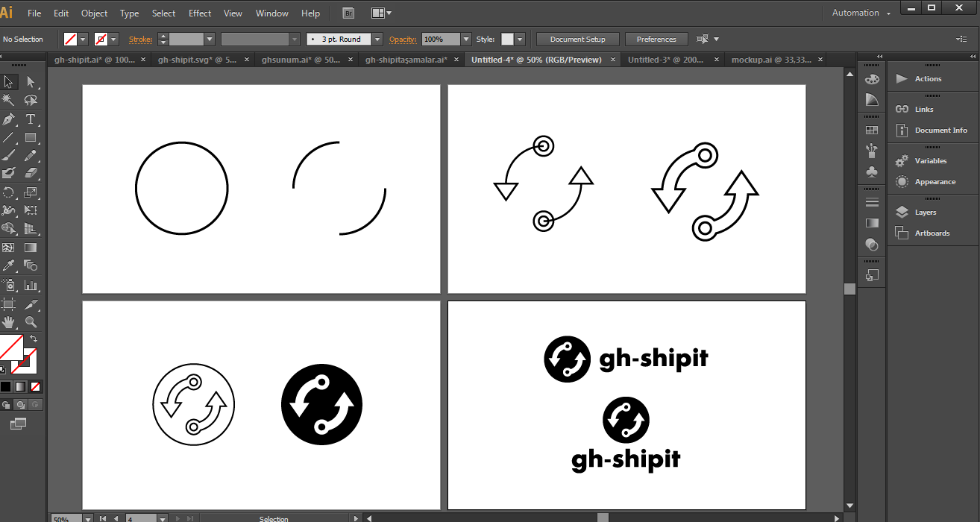Select the Line Segment tool
Image resolution: width=980 pixels, height=522 pixels.
(9, 137)
